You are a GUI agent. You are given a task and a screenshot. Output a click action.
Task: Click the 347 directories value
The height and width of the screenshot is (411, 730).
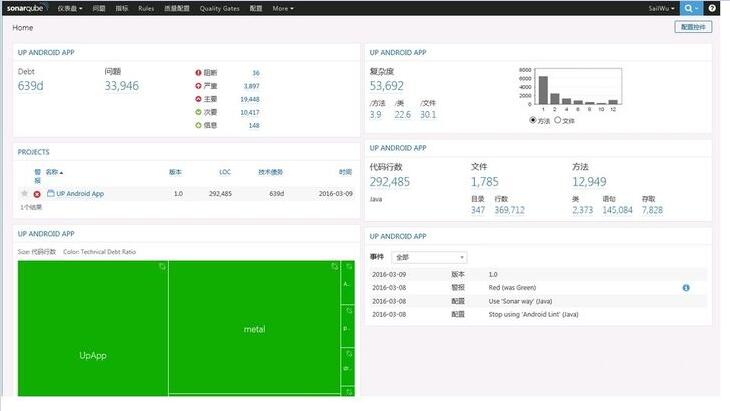478,210
